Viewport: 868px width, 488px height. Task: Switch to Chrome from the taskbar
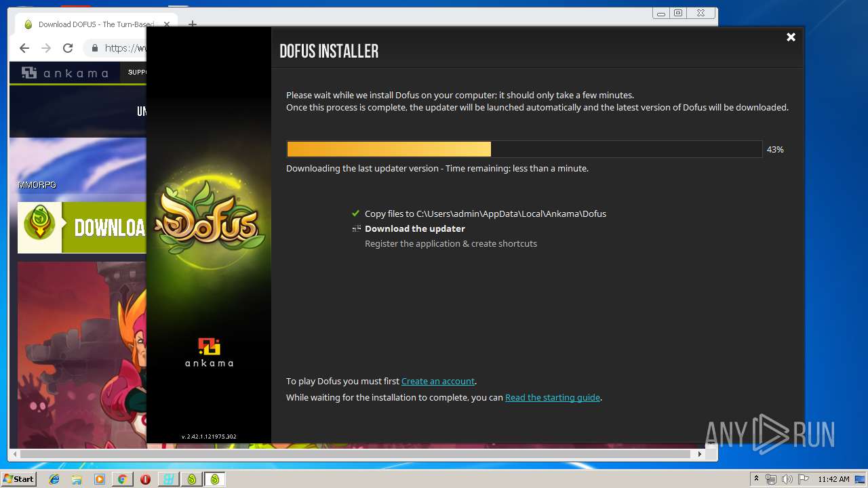pos(122,479)
